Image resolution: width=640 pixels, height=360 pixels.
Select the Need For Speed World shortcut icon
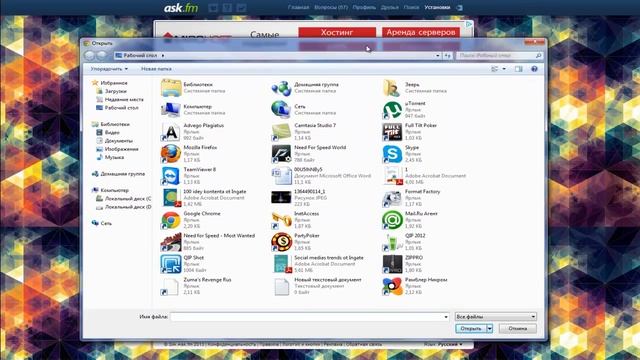point(281,154)
